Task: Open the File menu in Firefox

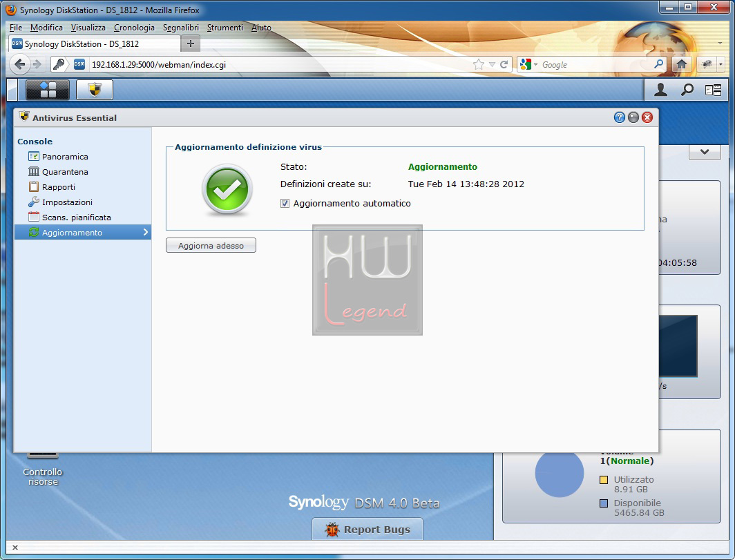Action: pos(15,28)
